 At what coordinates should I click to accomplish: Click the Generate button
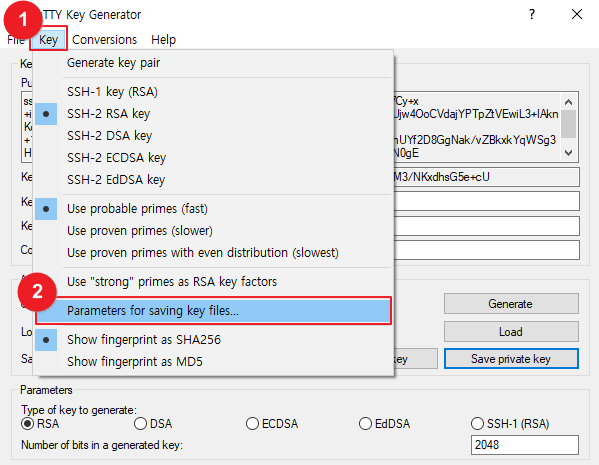(x=511, y=304)
